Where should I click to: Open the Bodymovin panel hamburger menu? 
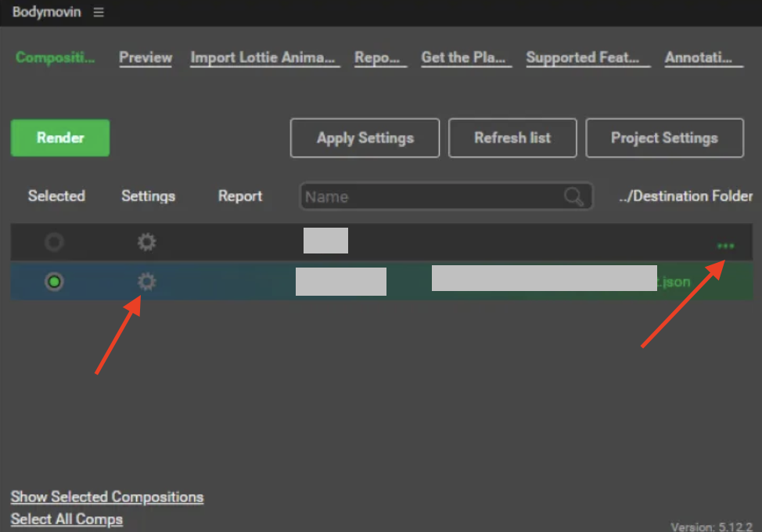click(99, 13)
